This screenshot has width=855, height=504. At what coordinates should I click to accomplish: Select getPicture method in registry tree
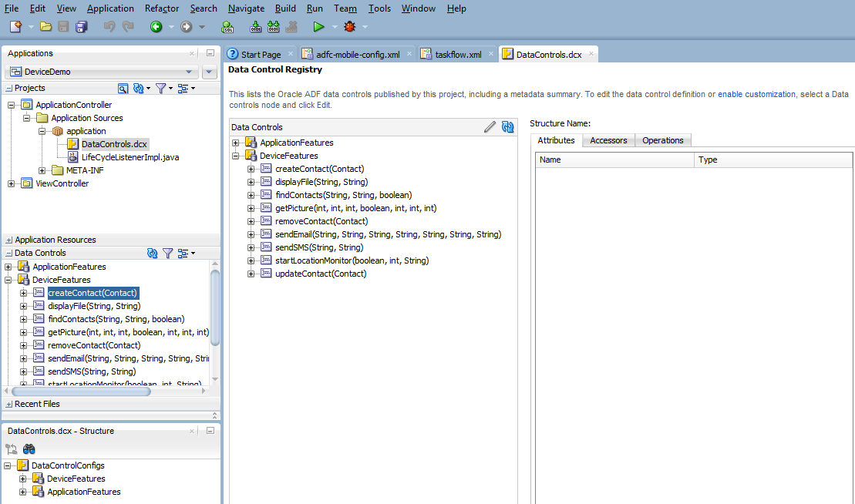click(355, 208)
